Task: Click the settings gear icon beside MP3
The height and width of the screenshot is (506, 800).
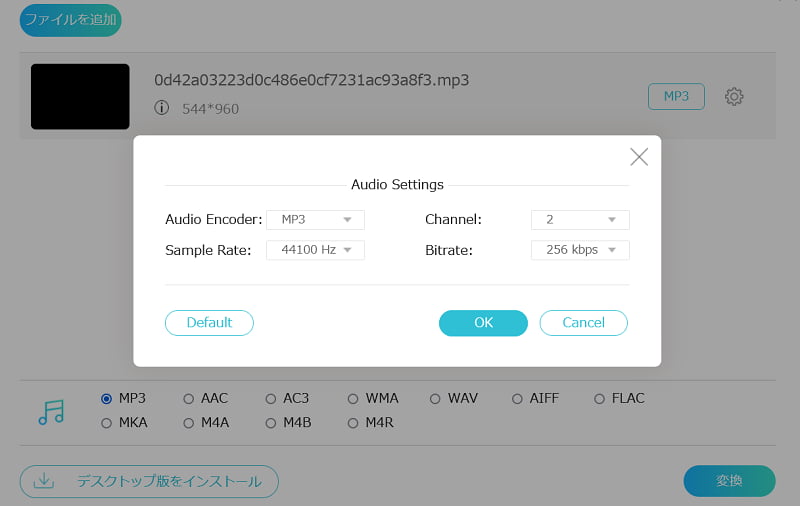Action: 734,96
